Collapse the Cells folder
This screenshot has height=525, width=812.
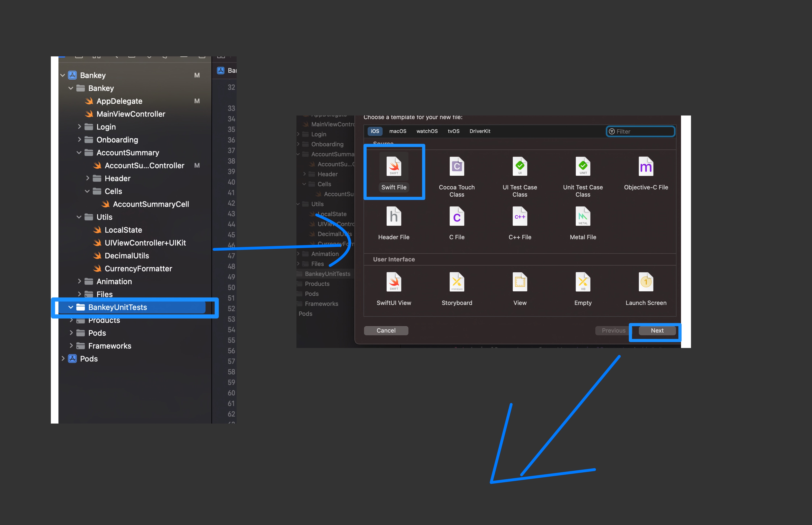pyautogui.click(x=87, y=191)
